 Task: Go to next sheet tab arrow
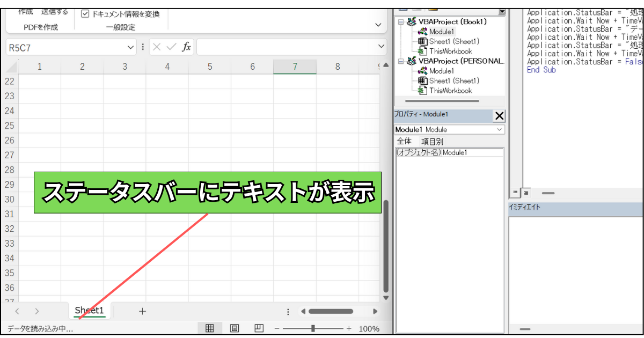click(x=36, y=311)
